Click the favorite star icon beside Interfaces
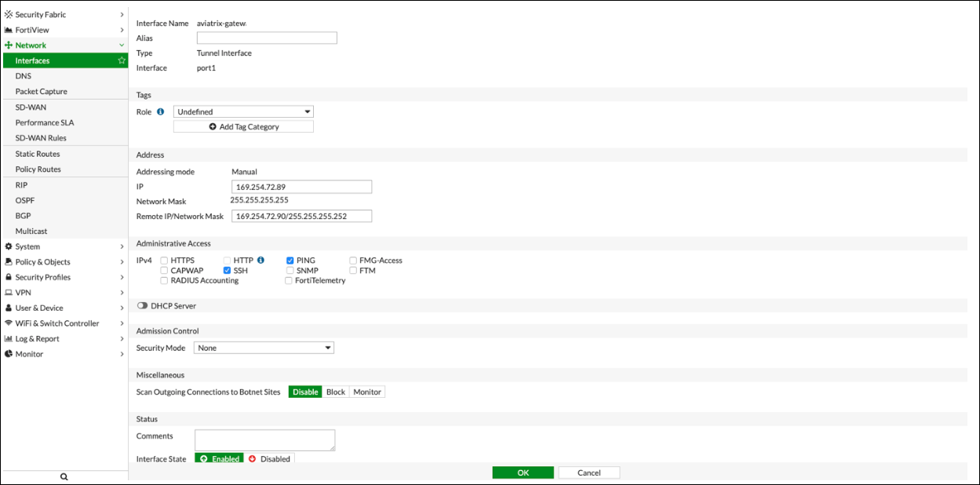 [122, 60]
